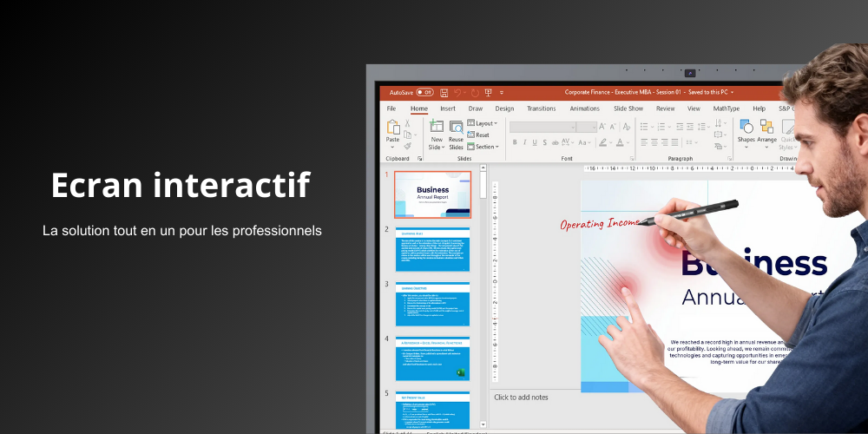Open the Arrange menu icon
The image size is (868, 434).
click(766, 128)
